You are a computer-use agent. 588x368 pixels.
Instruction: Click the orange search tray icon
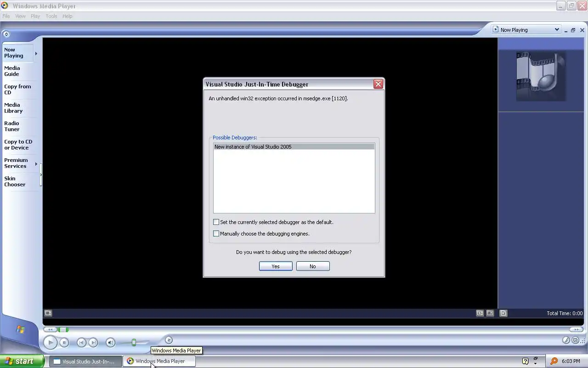click(x=554, y=361)
